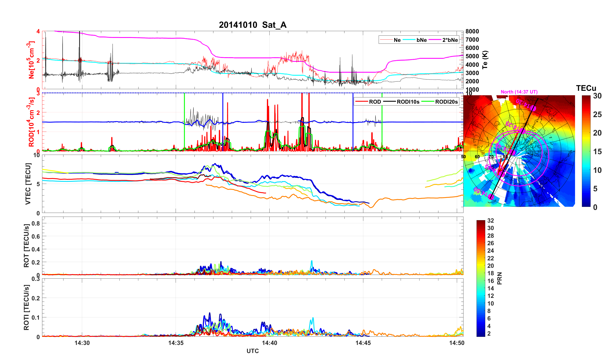Viewport: 602px width, 364px height.
Task: Click the TECu colorbar title
Action: [x=586, y=88]
